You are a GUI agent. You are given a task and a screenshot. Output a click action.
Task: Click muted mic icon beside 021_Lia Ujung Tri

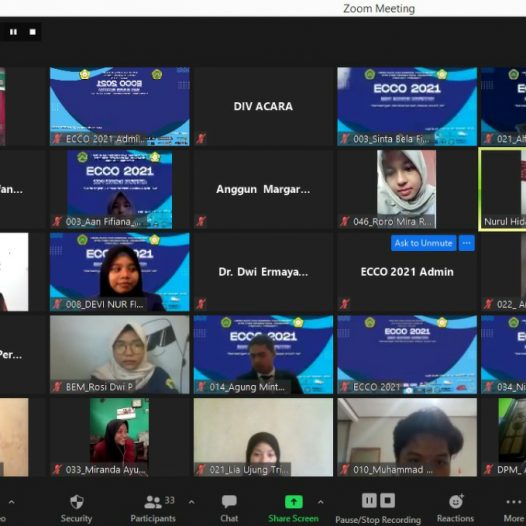point(201,470)
